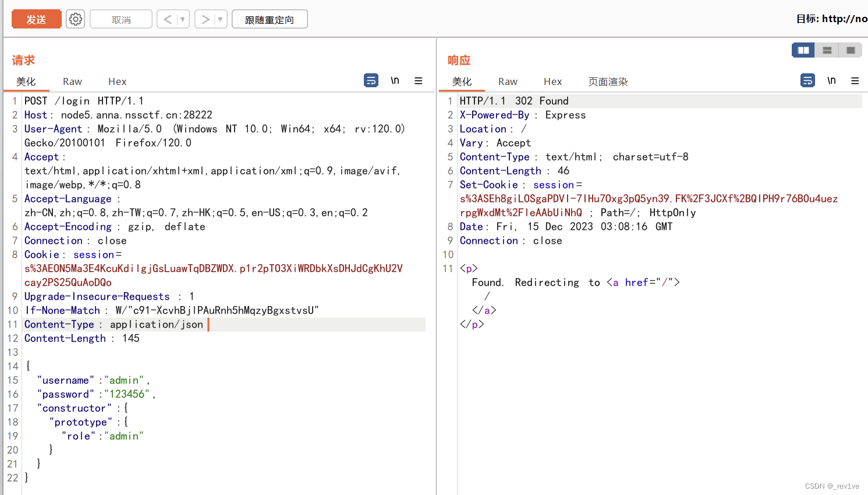Open the forward history dropdown arrow
868x495 pixels.
pos(221,19)
